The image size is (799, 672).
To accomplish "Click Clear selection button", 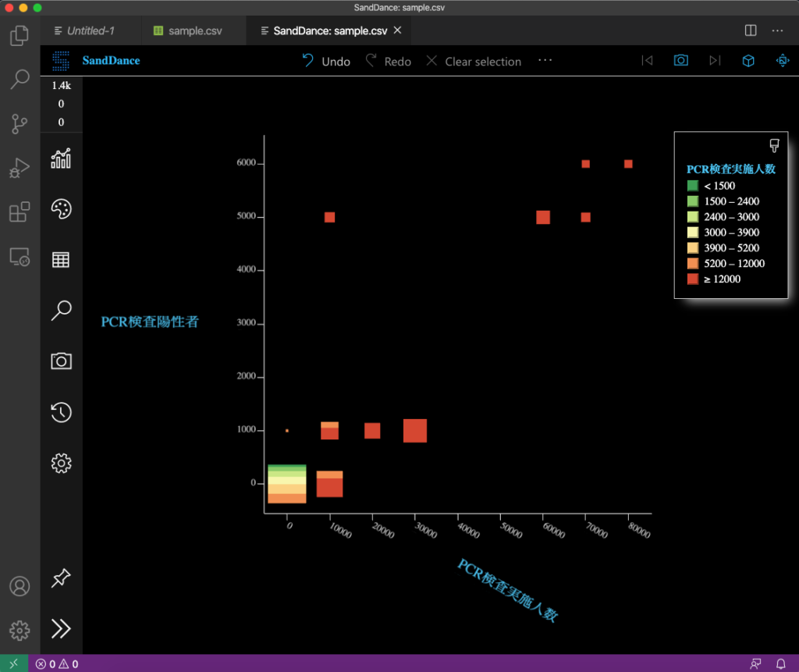I will [474, 61].
